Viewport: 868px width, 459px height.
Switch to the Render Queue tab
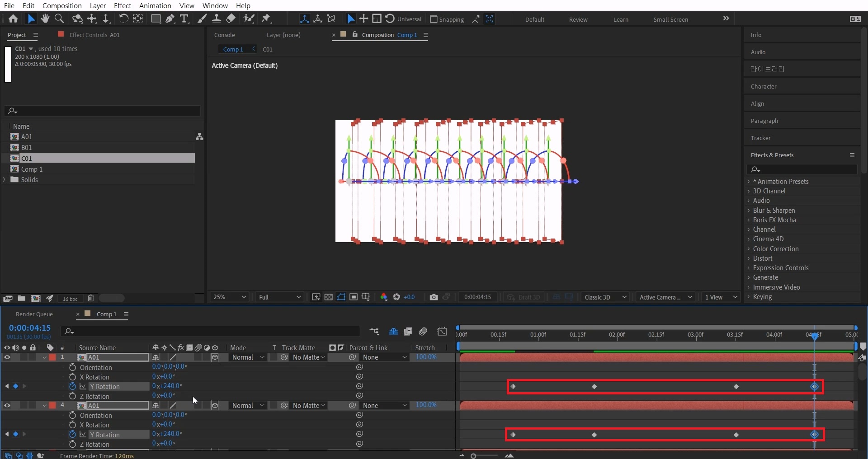[x=34, y=314]
